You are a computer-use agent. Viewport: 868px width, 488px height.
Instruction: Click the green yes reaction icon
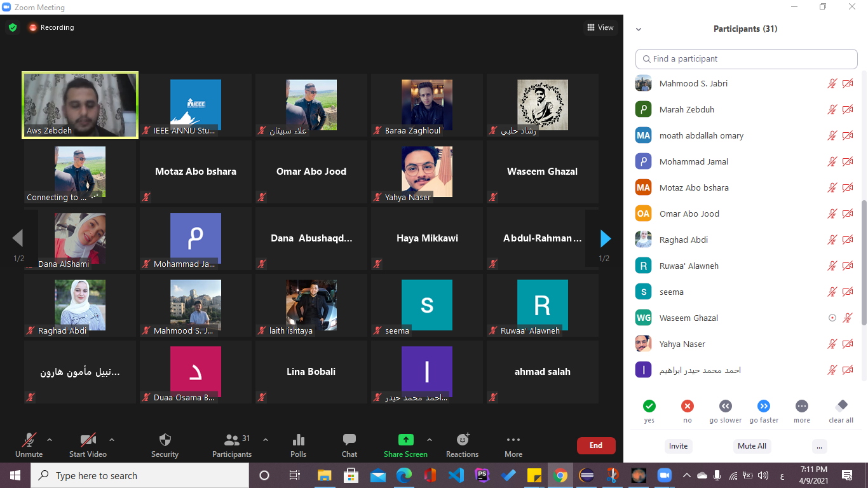649,406
